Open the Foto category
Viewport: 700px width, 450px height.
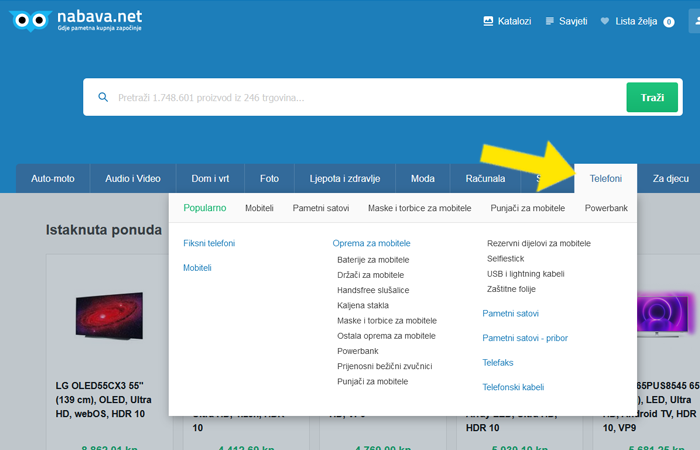[269, 179]
